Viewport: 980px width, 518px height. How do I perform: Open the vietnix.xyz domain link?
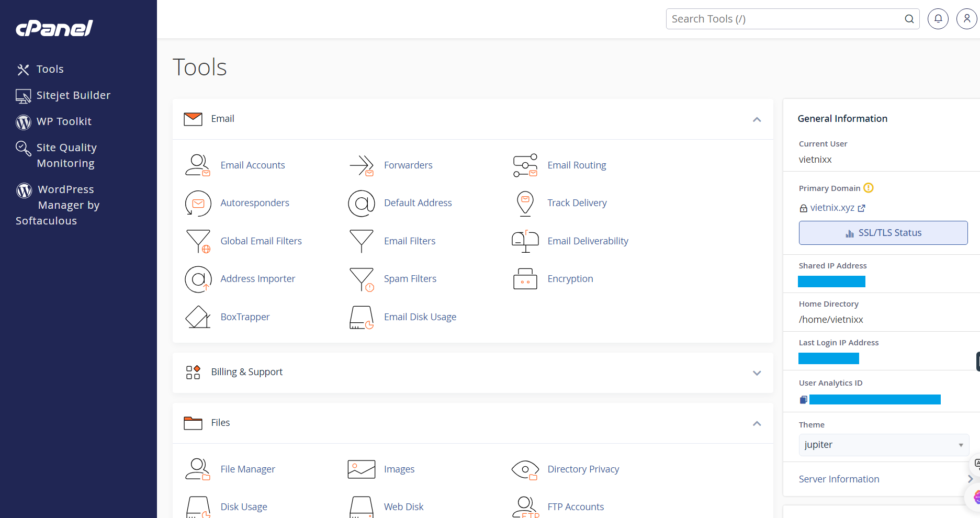[x=832, y=208]
